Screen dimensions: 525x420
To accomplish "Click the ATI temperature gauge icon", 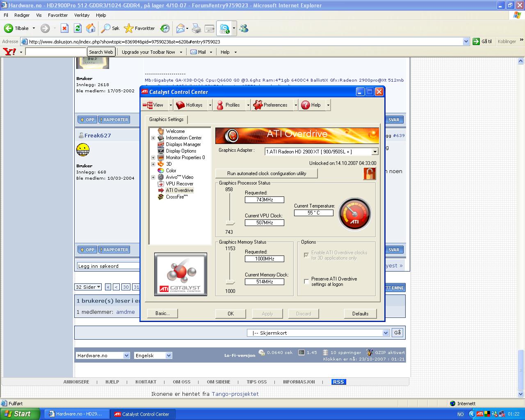I will (x=354, y=214).
